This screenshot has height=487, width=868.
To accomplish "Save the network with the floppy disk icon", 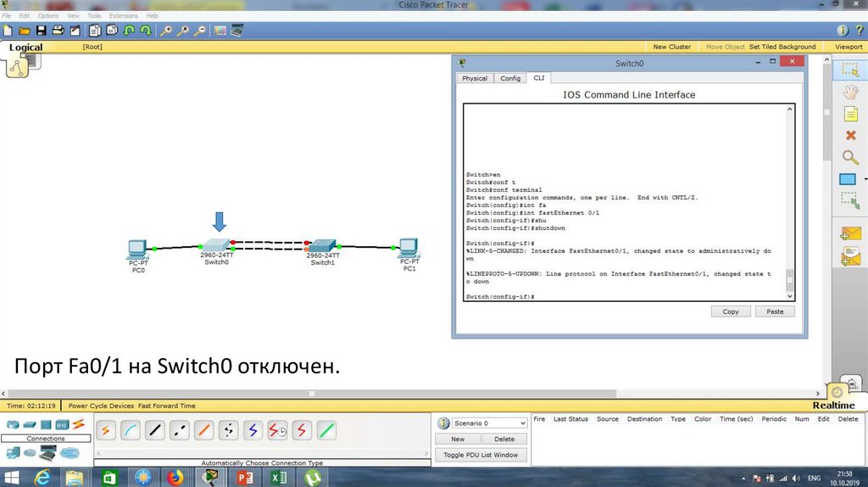I will [x=41, y=31].
